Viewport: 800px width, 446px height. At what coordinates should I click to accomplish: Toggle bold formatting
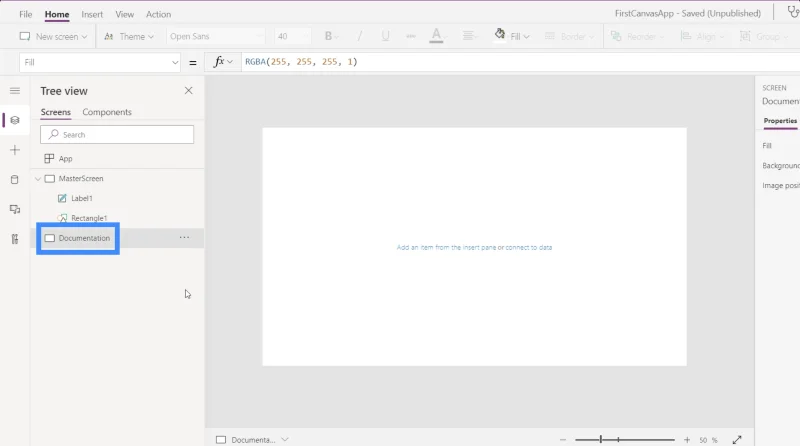[331, 36]
